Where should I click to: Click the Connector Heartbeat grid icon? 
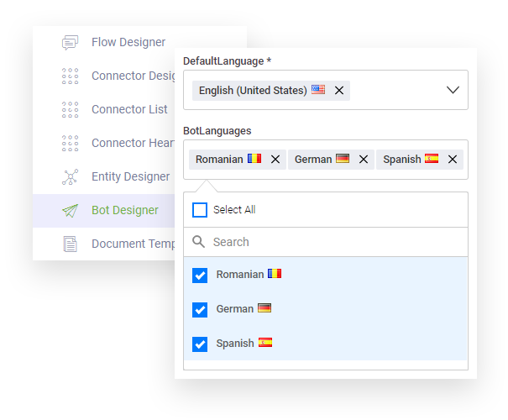(70, 144)
